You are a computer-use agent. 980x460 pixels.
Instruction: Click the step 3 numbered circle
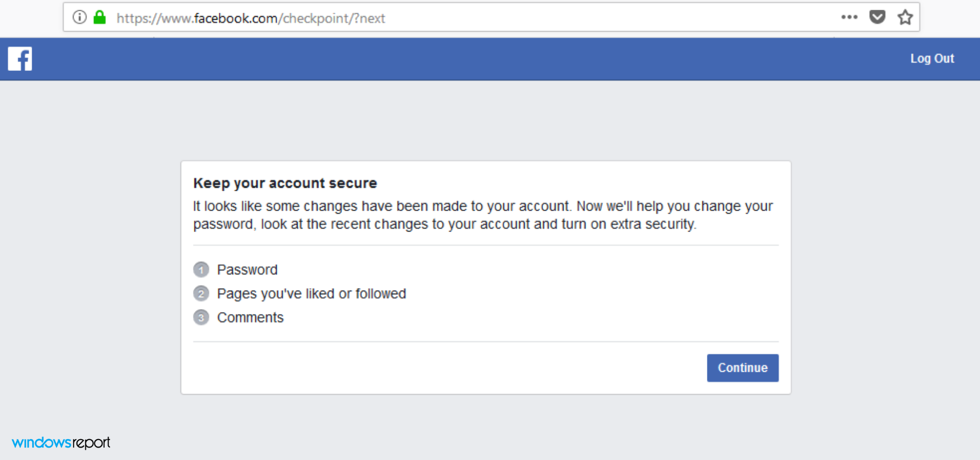coord(201,317)
